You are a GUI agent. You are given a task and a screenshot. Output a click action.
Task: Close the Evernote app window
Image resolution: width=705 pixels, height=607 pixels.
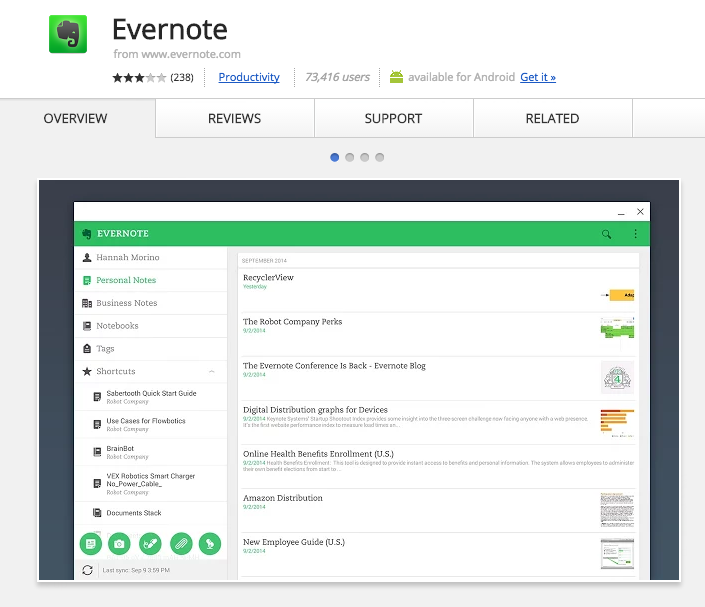coord(640,212)
